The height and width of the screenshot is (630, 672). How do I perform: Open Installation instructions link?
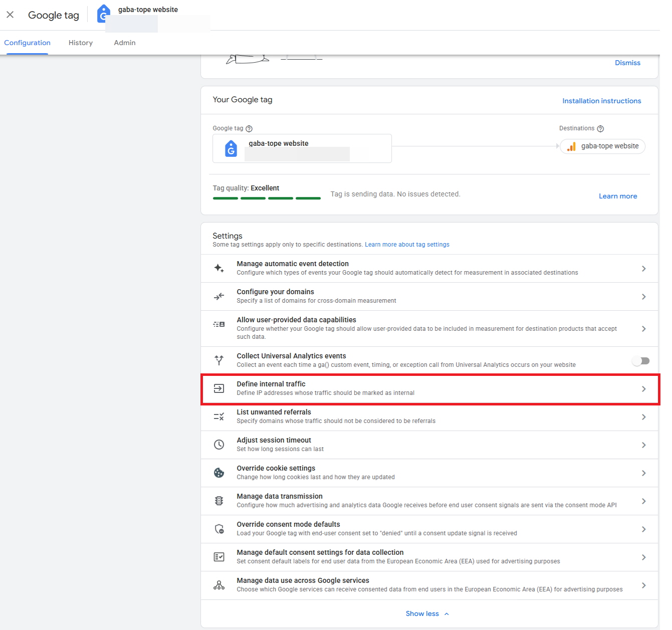(x=601, y=101)
